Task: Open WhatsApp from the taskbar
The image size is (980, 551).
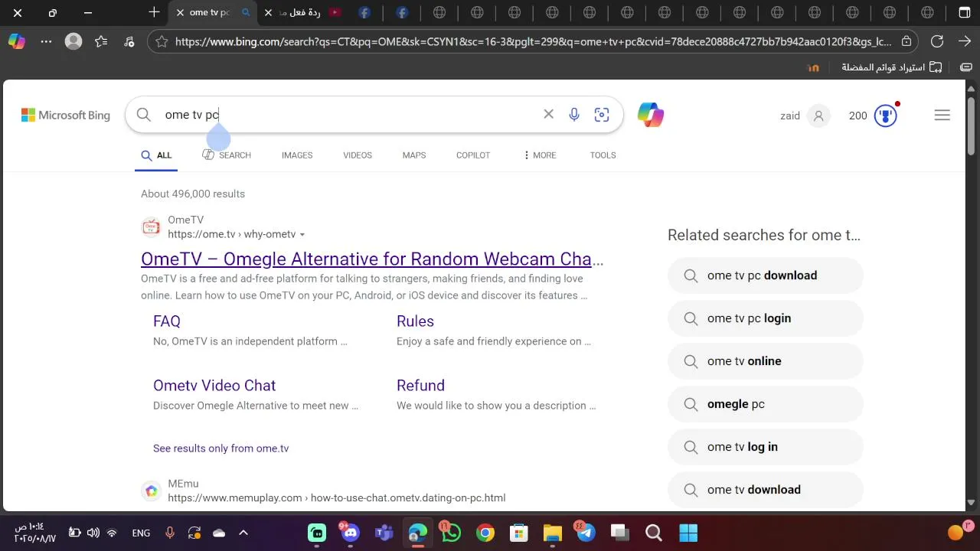Action: [451, 533]
